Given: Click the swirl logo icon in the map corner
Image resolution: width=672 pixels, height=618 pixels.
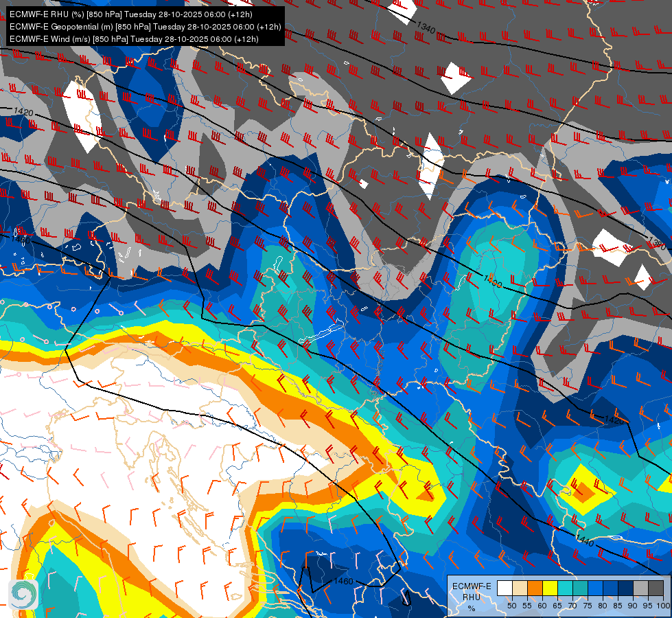Looking at the screenshot, I should 23,594.
